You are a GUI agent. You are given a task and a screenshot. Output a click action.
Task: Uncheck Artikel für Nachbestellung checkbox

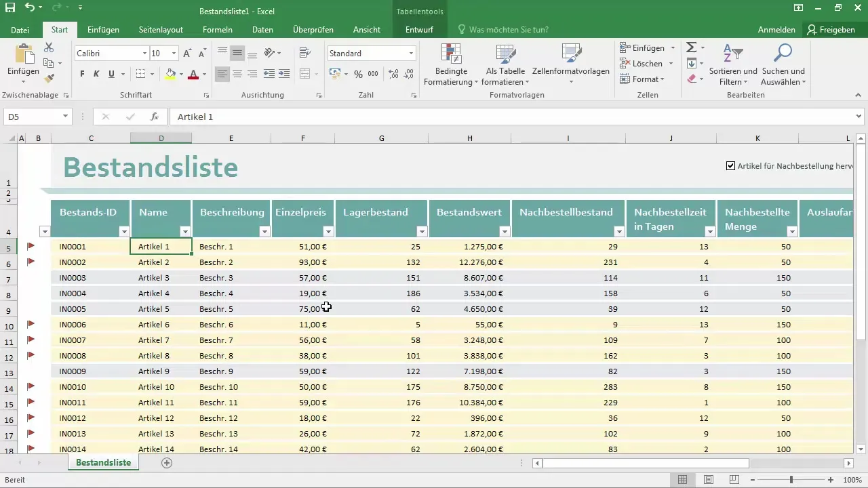(x=730, y=166)
